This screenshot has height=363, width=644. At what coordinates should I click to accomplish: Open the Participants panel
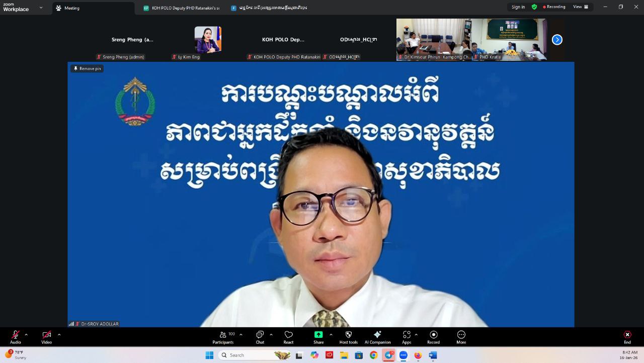click(x=223, y=337)
